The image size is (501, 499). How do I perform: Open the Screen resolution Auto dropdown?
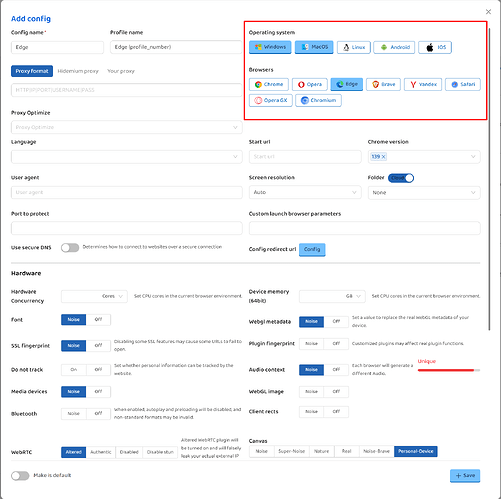(x=305, y=192)
